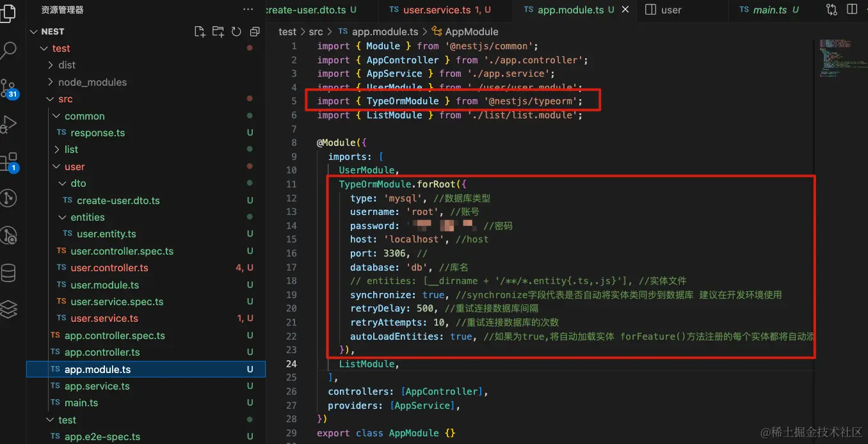Expand the node_modules folder

[51, 82]
